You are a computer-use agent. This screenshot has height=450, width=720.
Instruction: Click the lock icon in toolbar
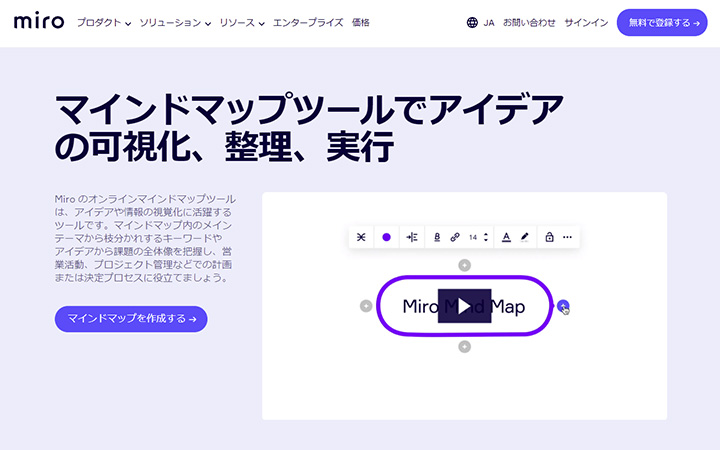(x=549, y=237)
